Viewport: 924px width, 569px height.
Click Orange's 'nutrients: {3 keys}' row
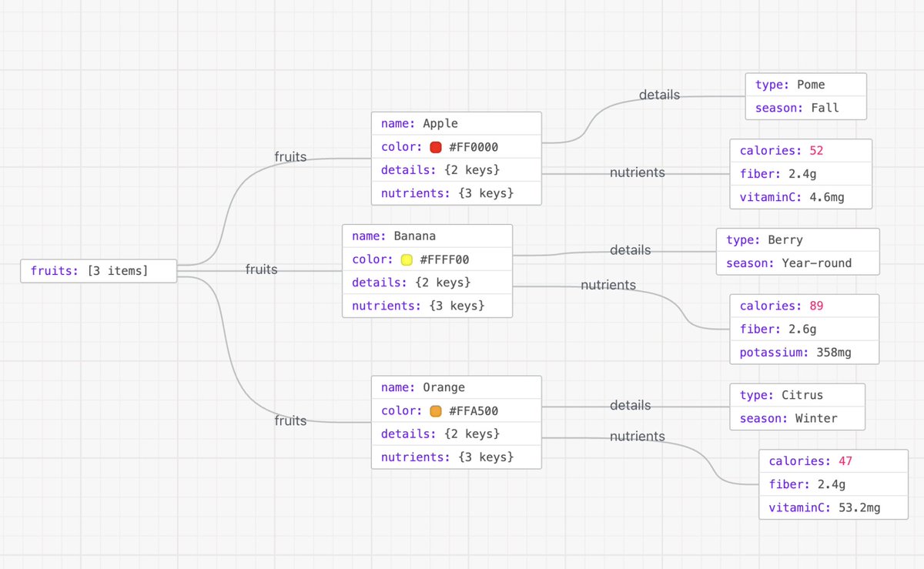tap(457, 457)
